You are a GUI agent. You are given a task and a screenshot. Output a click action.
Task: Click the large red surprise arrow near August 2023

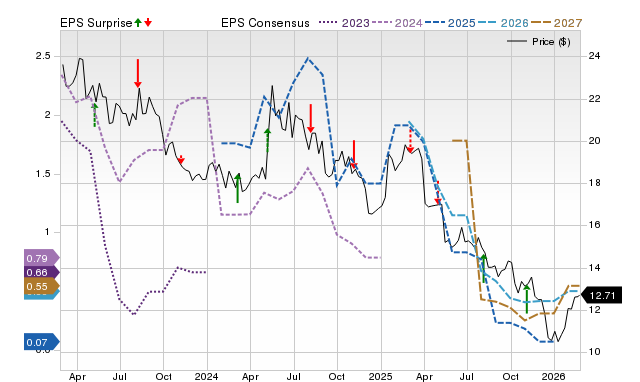point(138,73)
